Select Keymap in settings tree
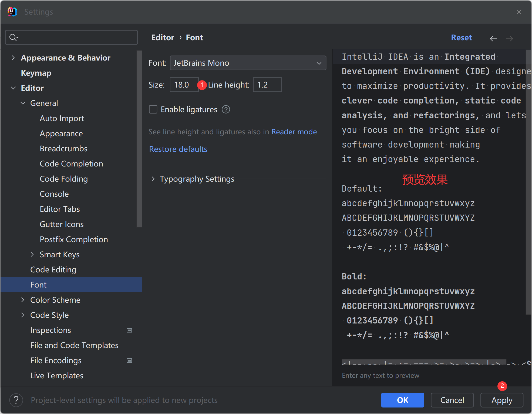The width and height of the screenshot is (532, 414). pyautogui.click(x=36, y=73)
